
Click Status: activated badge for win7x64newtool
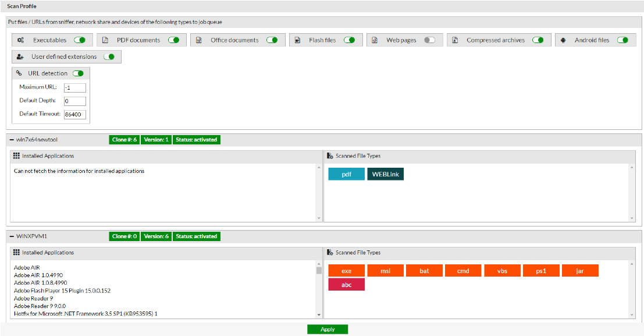pyautogui.click(x=196, y=140)
